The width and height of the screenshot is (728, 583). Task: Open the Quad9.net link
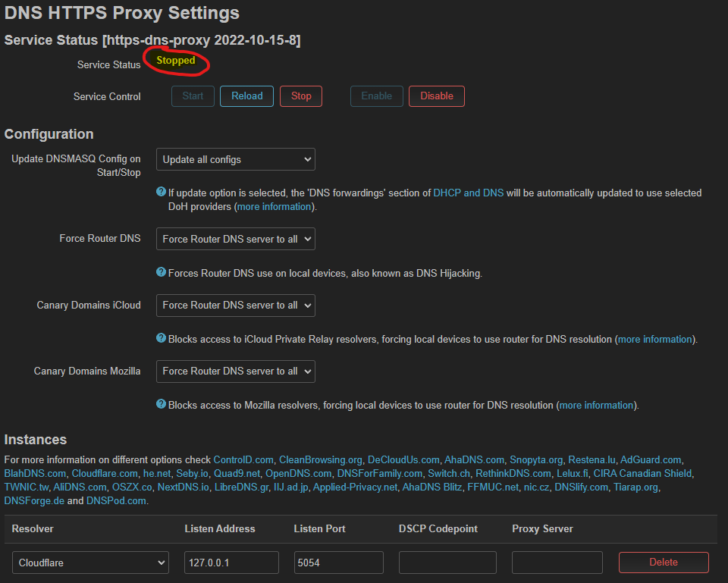pos(237,474)
